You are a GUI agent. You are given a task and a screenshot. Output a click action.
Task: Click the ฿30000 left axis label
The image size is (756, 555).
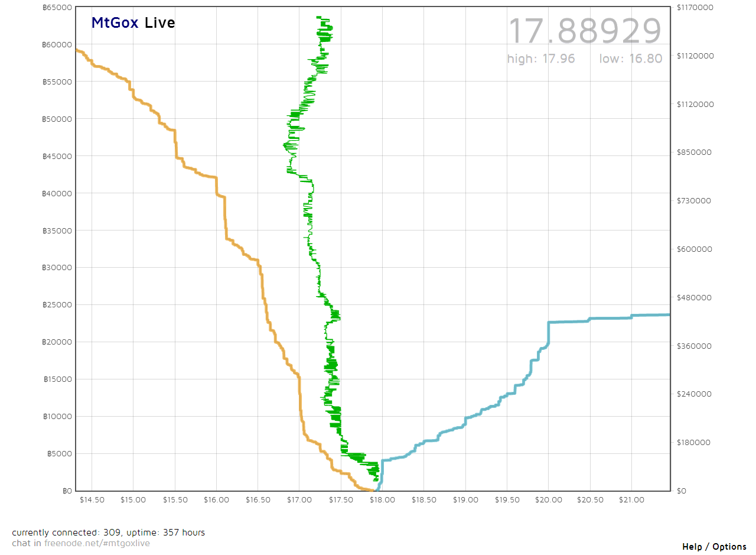[57, 268]
